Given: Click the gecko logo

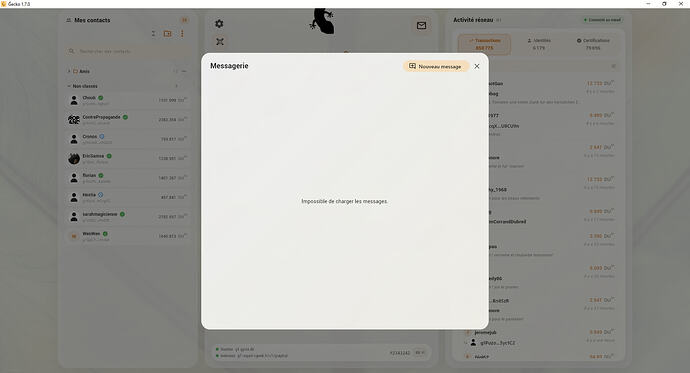Looking at the screenshot, I should pos(323,21).
